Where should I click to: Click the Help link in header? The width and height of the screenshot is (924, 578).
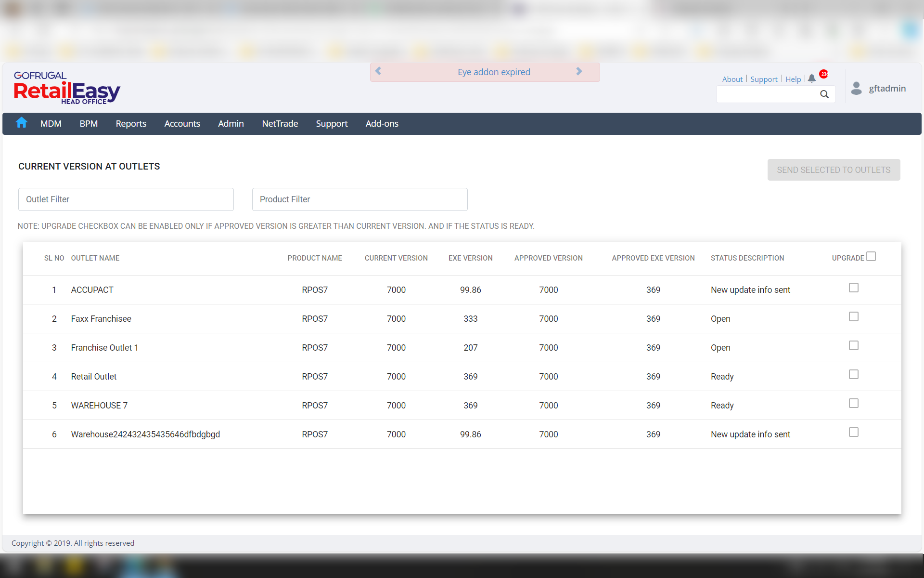793,79
